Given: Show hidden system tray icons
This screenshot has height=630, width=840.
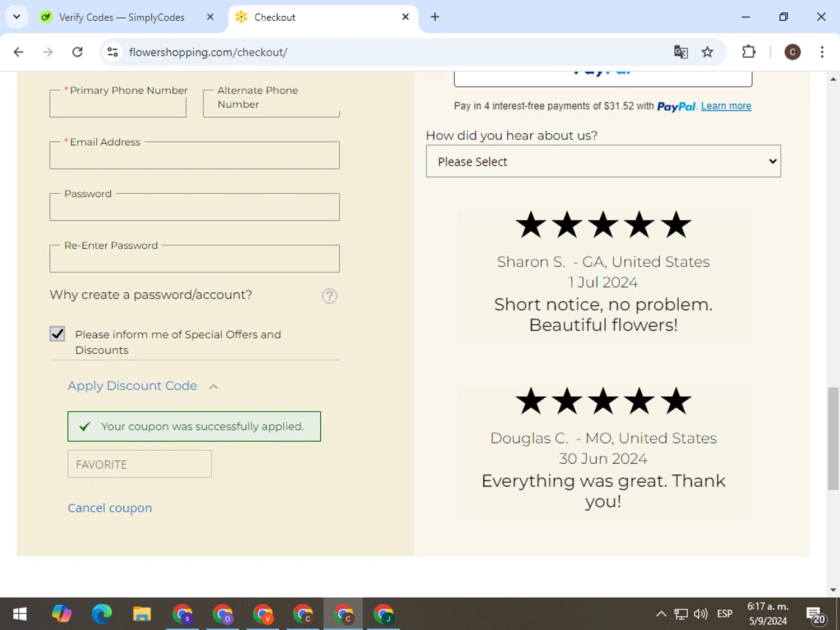Looking at the screenshot, I should click(x=661, y=614).
